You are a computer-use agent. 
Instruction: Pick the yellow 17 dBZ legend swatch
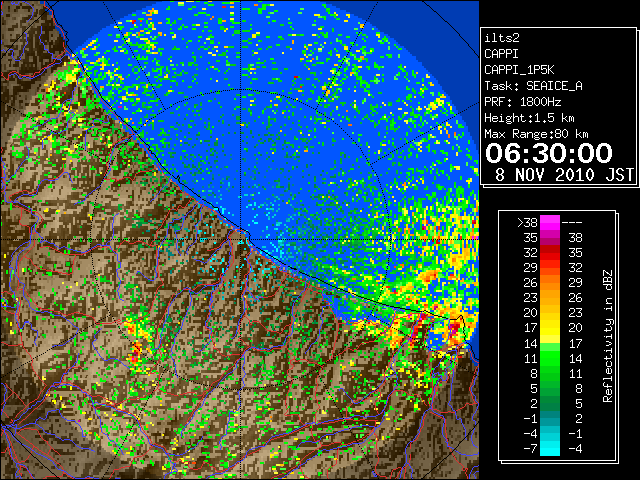tap(550, 328)
